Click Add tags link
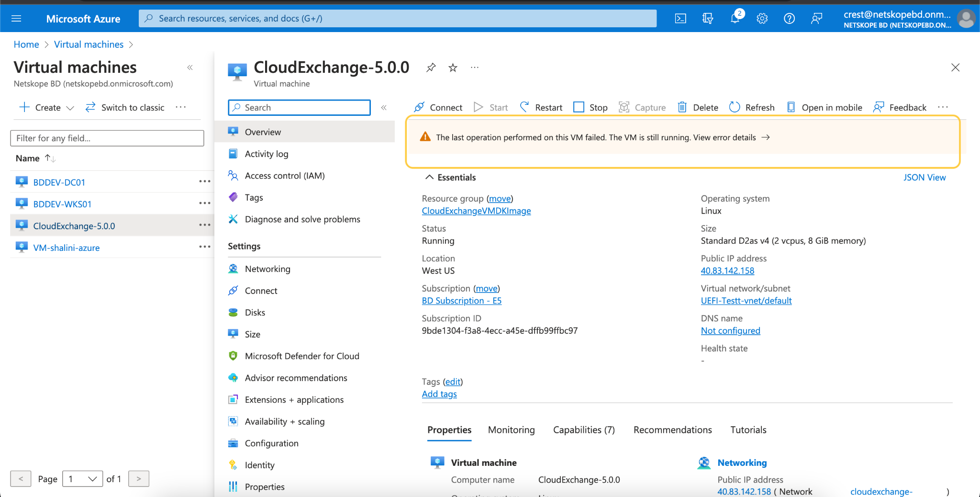The height and width of the screenshot is (497, 980). 439,394
